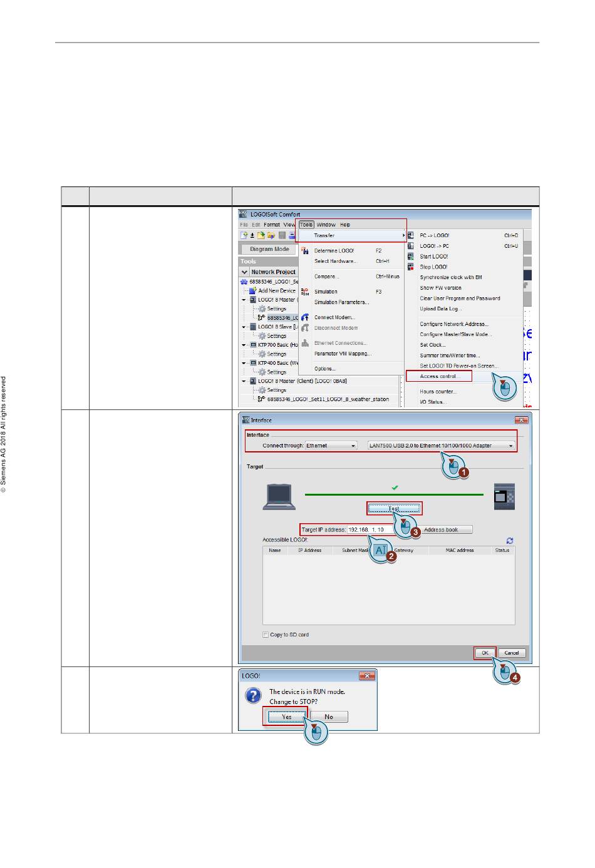Select Settings under KTP400 Basic

(276, 372)
